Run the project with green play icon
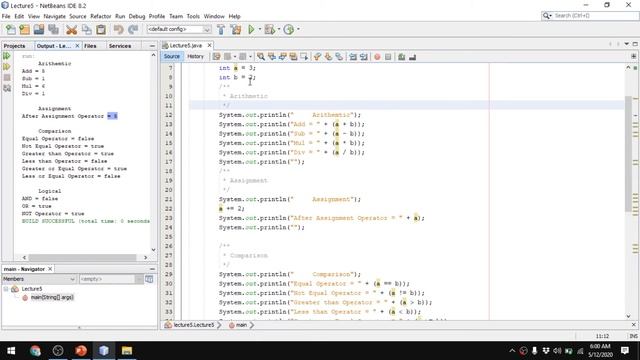The image size is (640, 360). click(251, 29)
